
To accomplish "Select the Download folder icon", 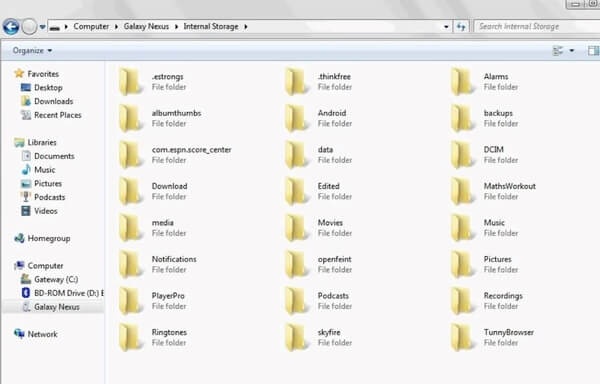I will [x=130, y=191].
